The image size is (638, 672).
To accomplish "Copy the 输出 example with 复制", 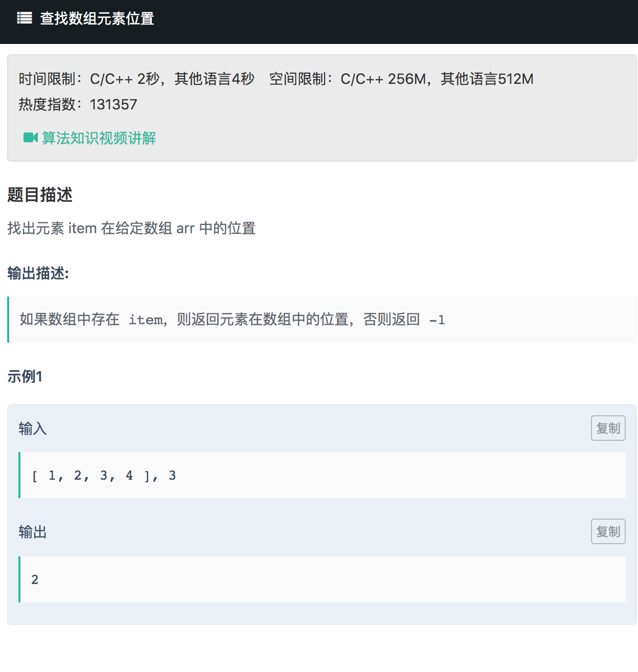I will tap(608, 531).
